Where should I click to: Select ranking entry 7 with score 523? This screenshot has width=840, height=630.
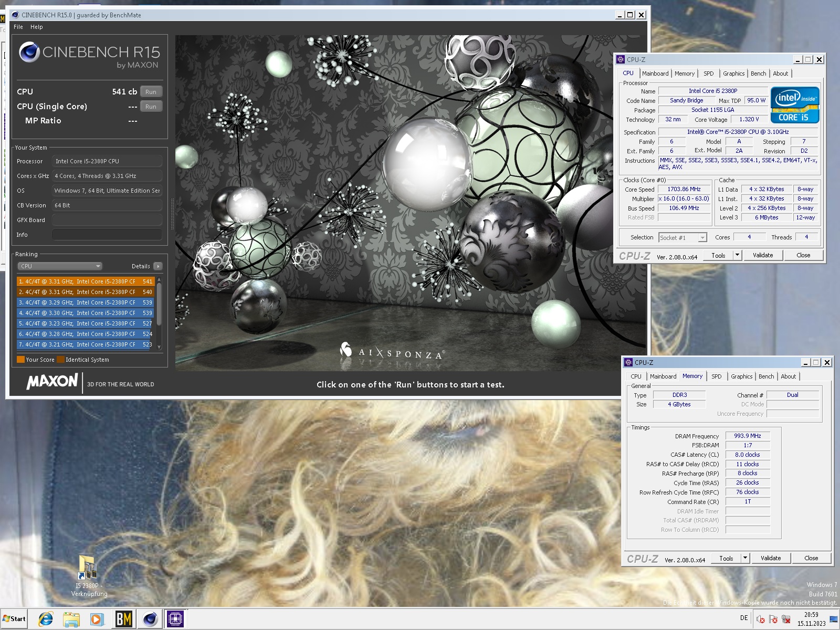(x=86, y=344)
